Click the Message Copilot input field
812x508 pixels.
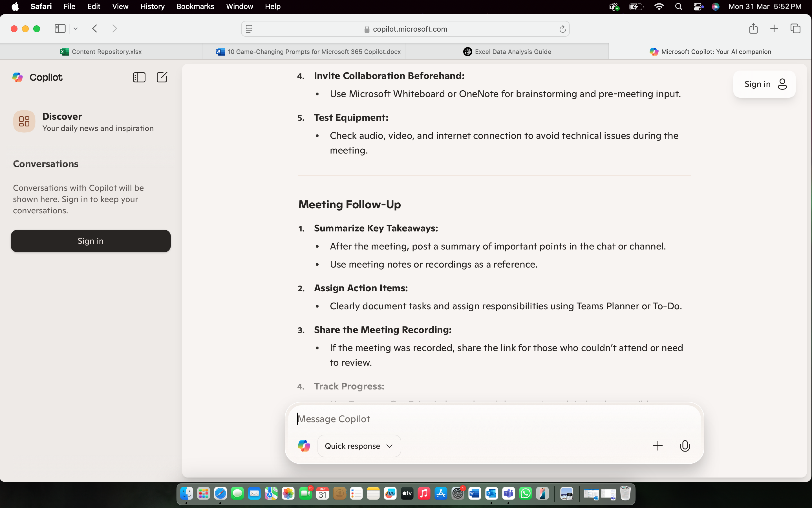pyautogui.click(x=494, y=419)
